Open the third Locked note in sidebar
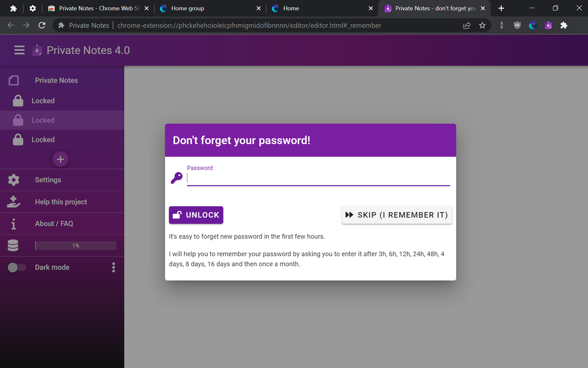Image resolution: width=588 pixels, height=368 pixels. tap(62, 139)
